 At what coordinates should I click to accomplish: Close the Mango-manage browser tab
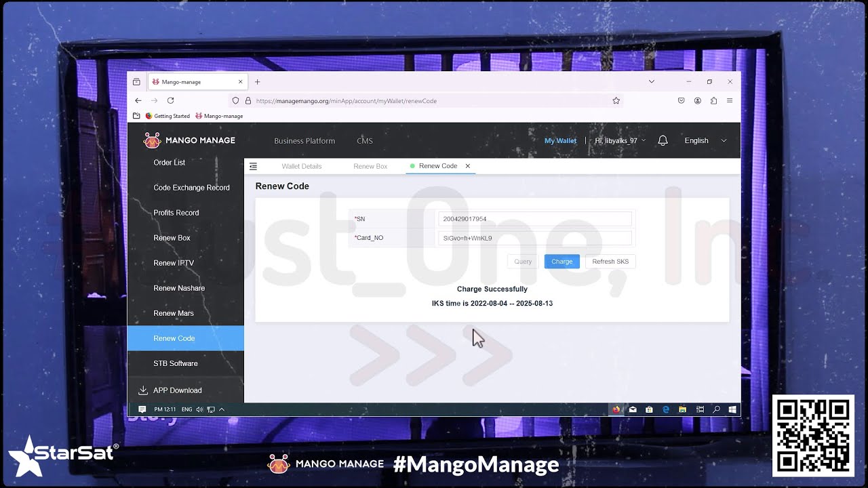240,82
